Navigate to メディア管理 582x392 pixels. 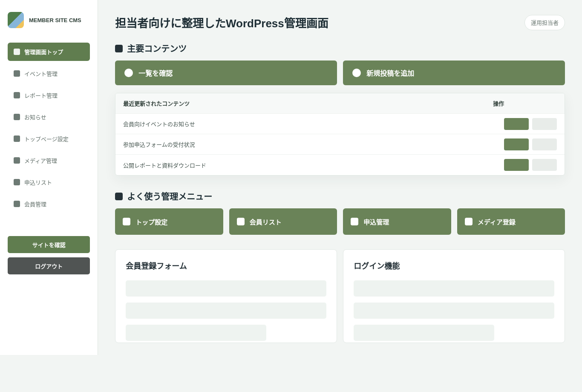[x=49, y=160]
